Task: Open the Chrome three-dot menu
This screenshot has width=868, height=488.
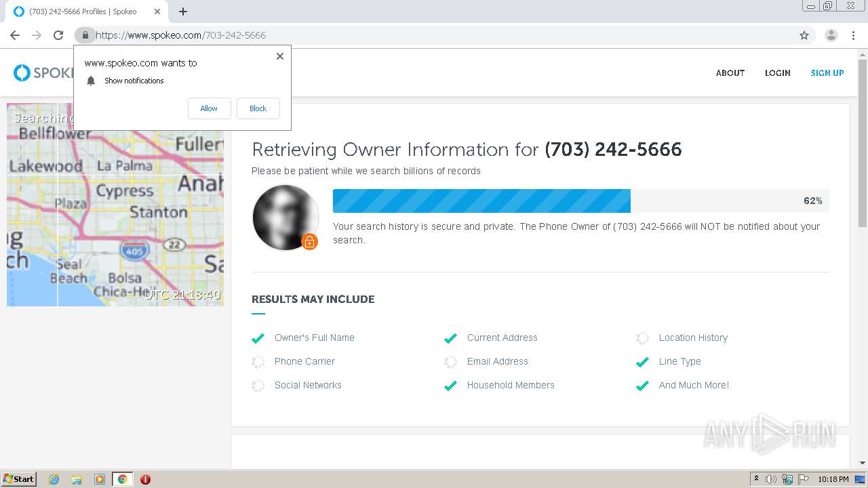Action: tap(854, 35)
